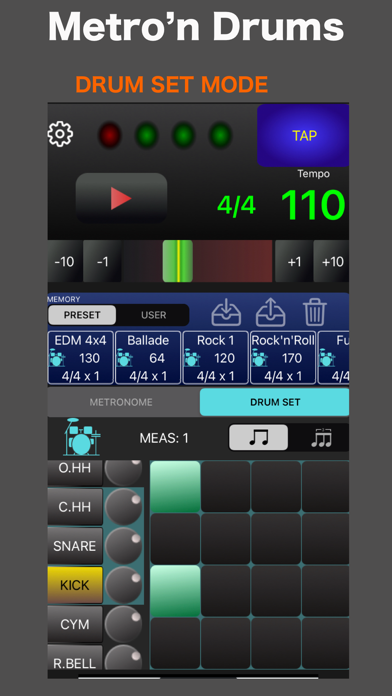Click the MEAS: 1 label

point(164,439)
